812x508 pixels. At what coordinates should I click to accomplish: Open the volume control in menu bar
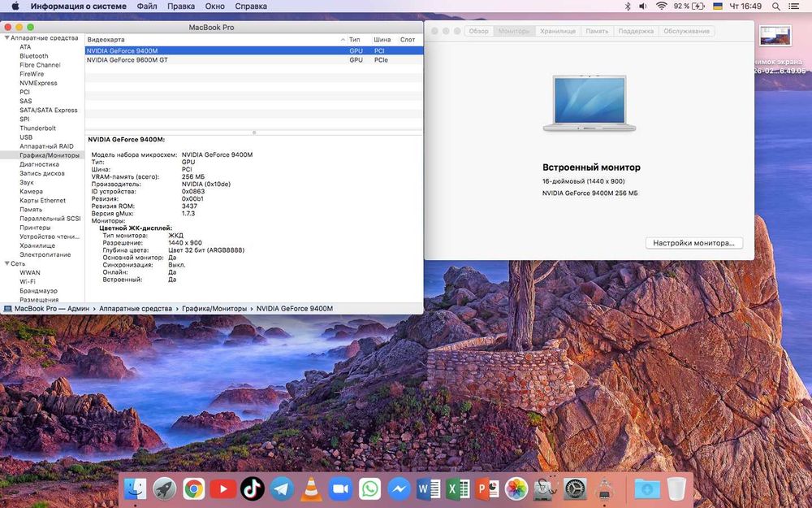point(642,7)
